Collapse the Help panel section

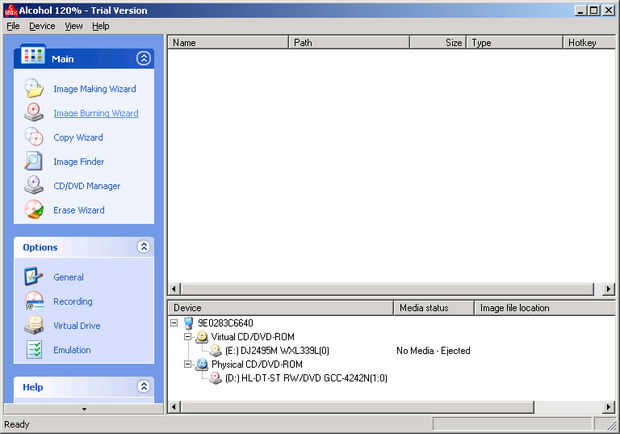tap(144, 386)
